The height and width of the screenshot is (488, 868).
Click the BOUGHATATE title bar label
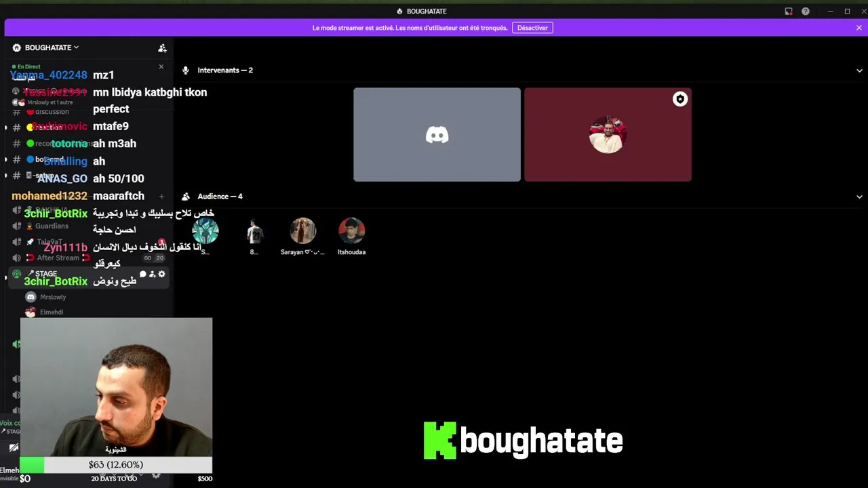(x=422, y=12)
